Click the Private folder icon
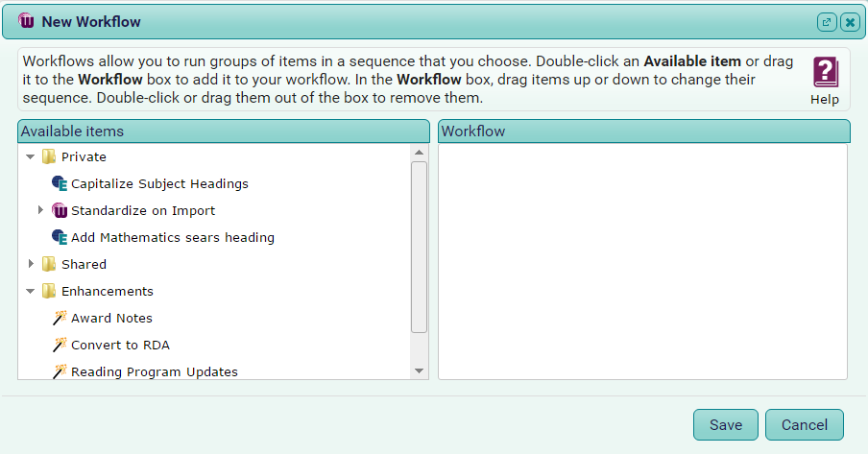 click(x=49, y=156)
